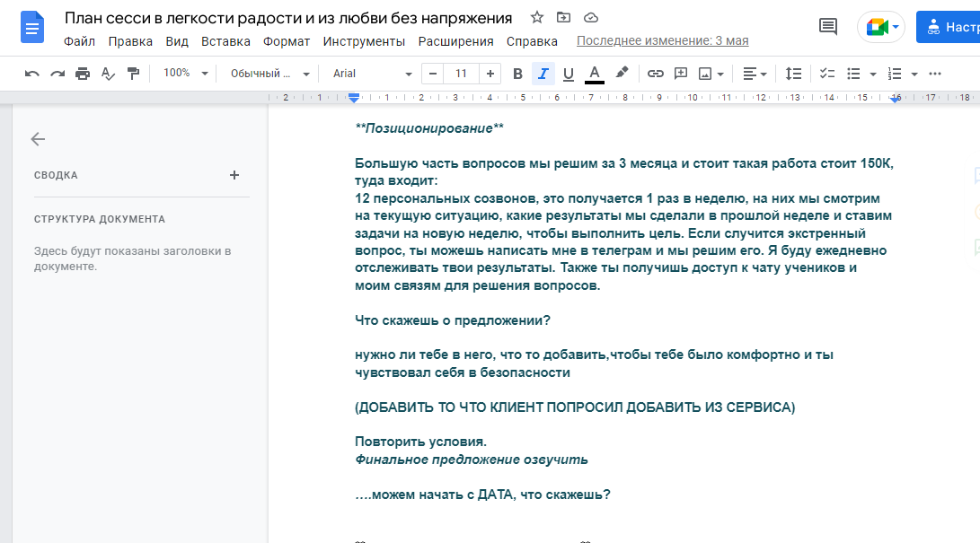Print the document using printer icon
Image resolution: width=980 pixels, height=543 pixels.
pos(83,74)
